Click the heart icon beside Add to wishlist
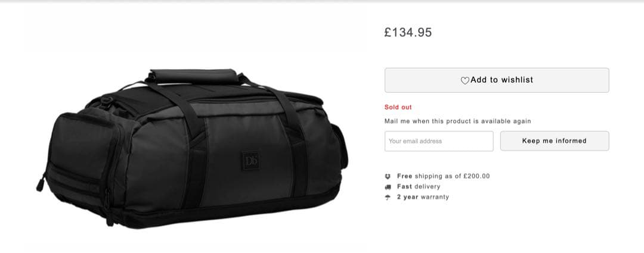This screenshot has height=253, width=644. pos(465,80)
